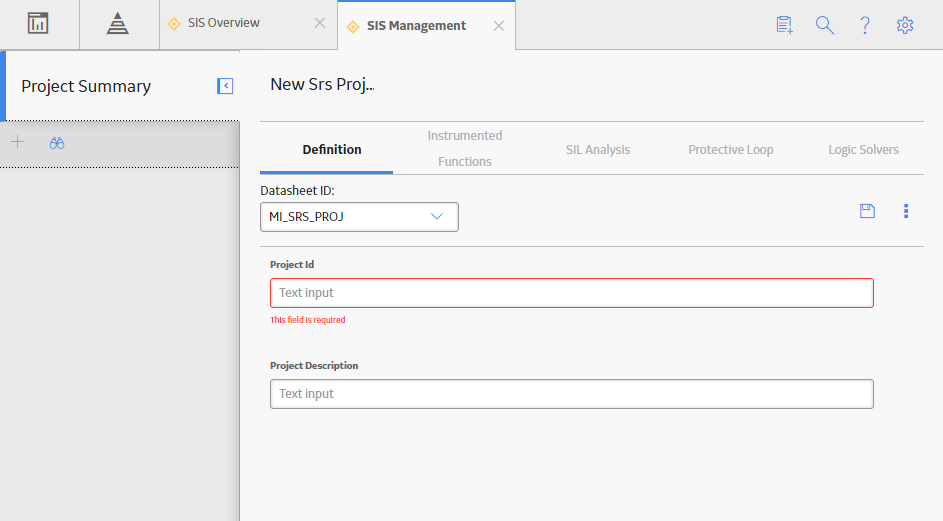Open the Datasheet ID dropdown
The image size is (943, 521).
coord(359,217)
